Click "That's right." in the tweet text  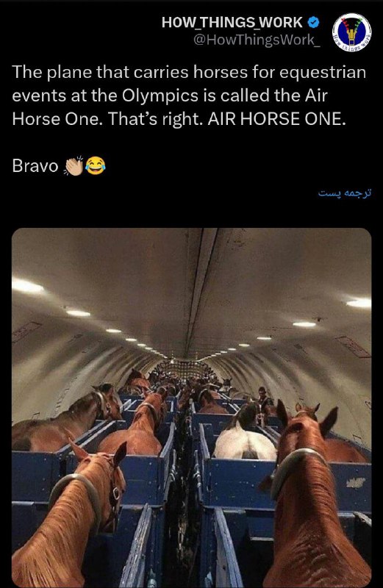tap(155, 119)
